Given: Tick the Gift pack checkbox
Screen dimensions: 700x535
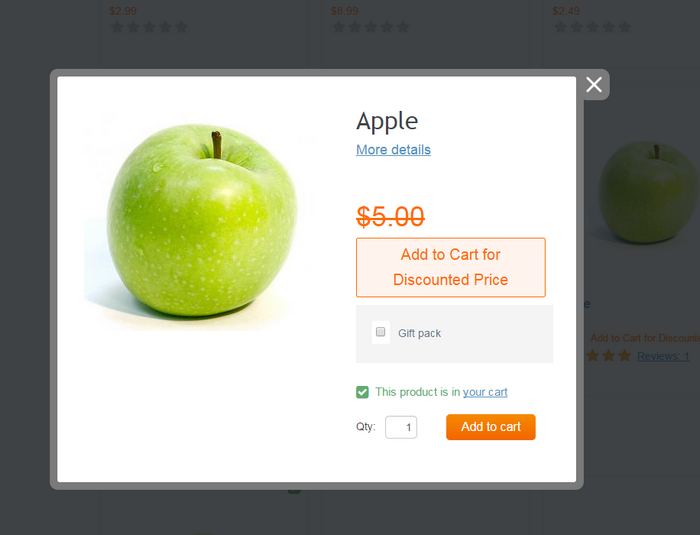Looking at the screenshot, I should click(380, 332).
